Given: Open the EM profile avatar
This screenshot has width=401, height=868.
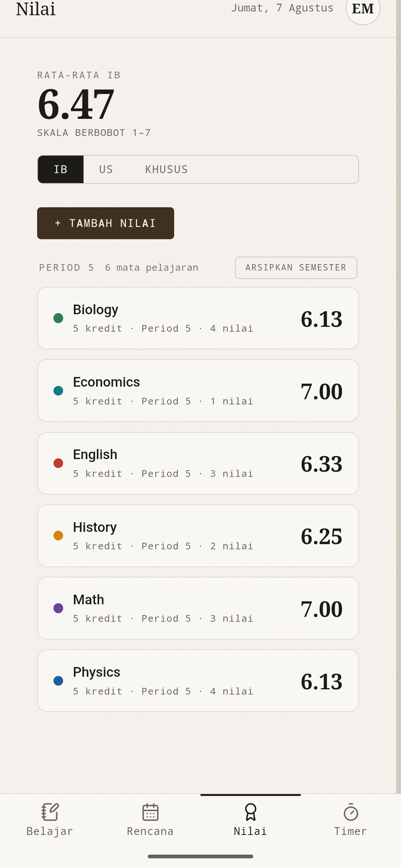Looking at the screenshot, I should point(363,8).
